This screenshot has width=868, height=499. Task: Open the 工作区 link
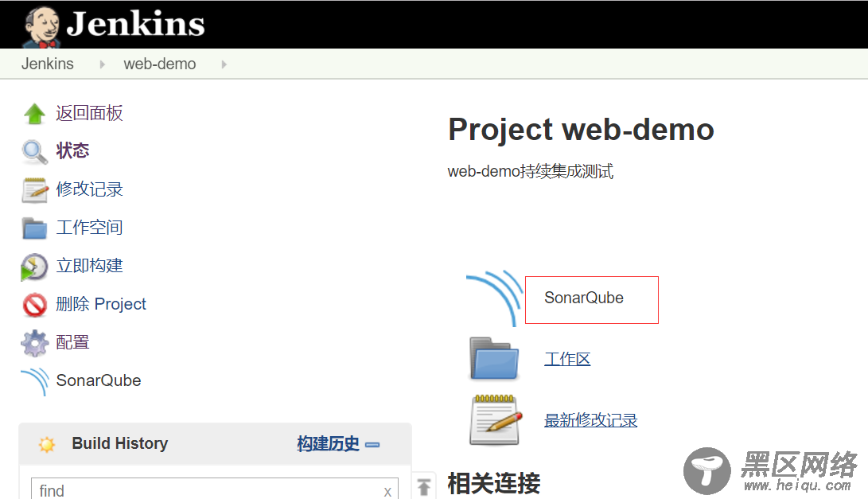(x=567, y=359)
